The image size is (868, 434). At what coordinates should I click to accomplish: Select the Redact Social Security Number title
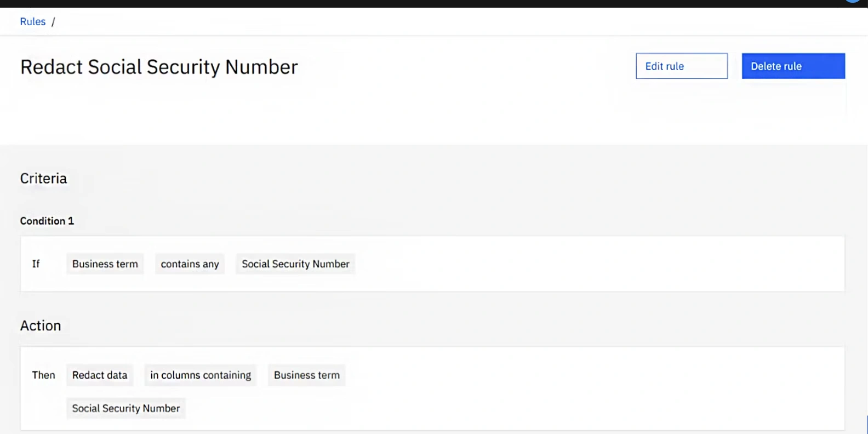(x=159, y=67)
